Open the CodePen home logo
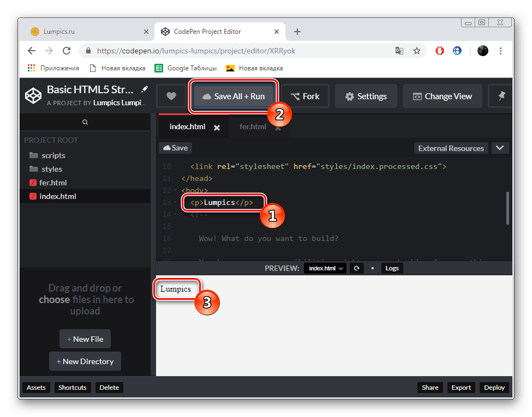Screen dimensions: 532x417 (33, 95)
